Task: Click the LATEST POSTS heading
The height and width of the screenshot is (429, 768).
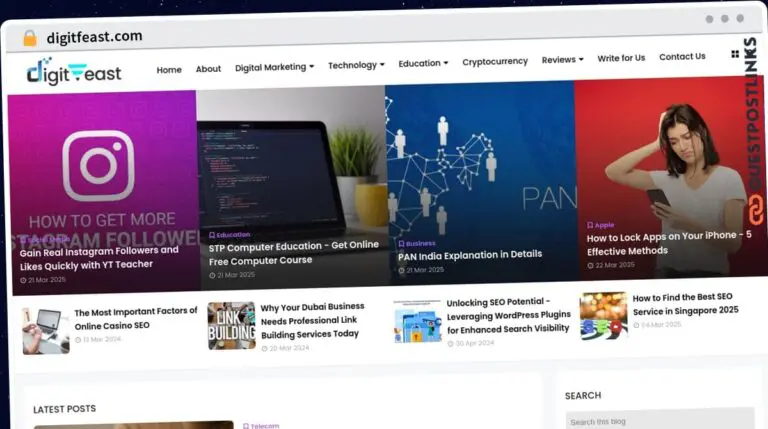Action: [65, 409]
